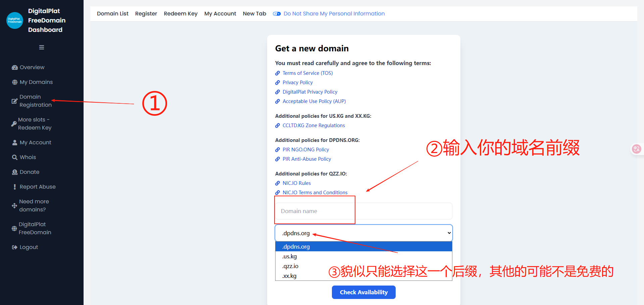
Task: Open the Privacy Policy link
Action: [298, 83]
